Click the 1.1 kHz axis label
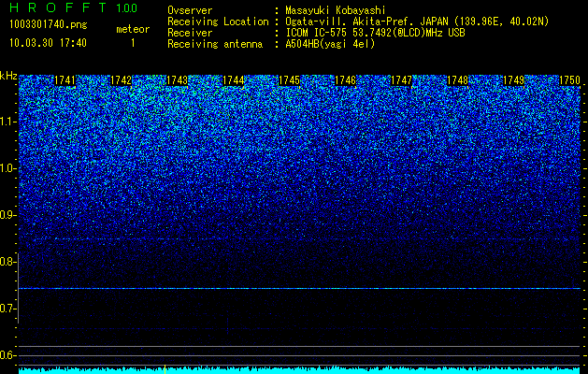The height and width of the screenshot is (374, 588). [7, 122]
